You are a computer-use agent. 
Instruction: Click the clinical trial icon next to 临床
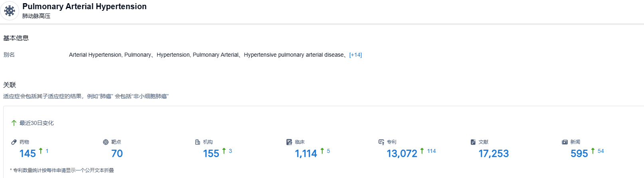pyautogui.click(x=289, y=142)
